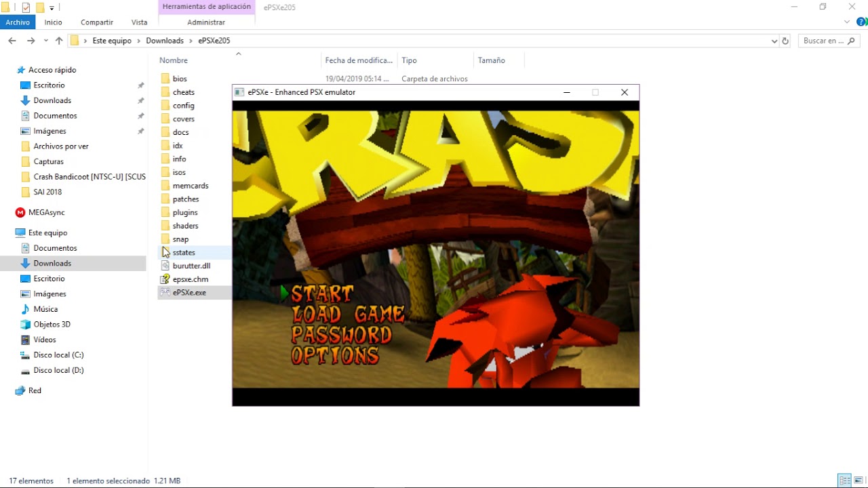Click the ePSXe emulator game screen
The image size is (868, 488).
[435, 253]
